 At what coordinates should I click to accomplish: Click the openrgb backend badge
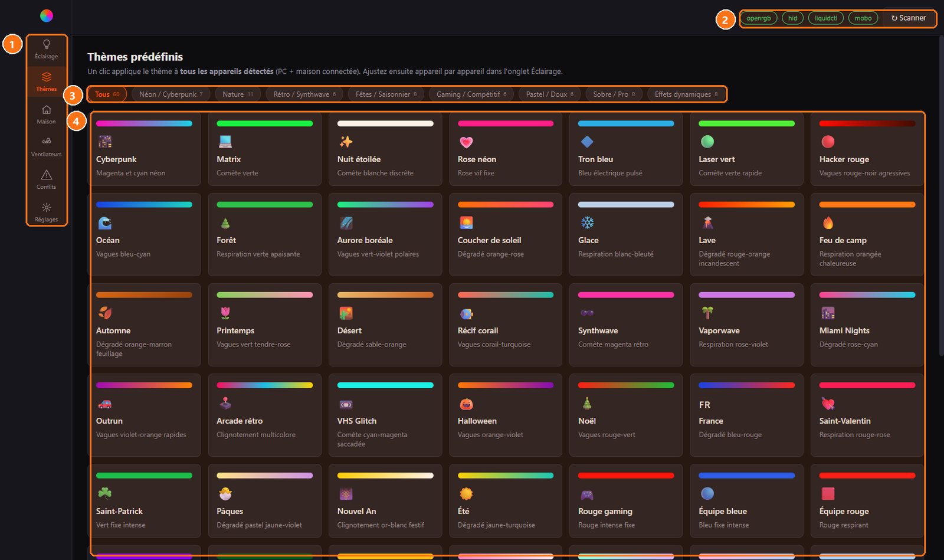(759, 18)
